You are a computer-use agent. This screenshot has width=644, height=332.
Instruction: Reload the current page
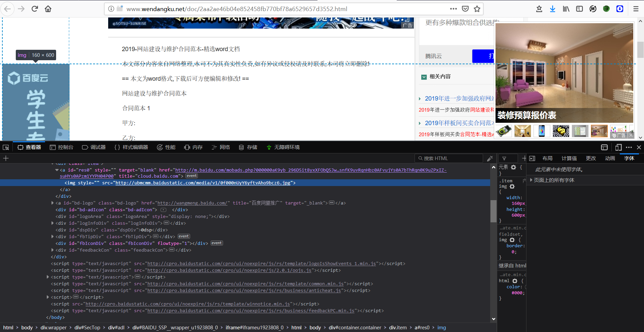pyautogui.click(x=35, y=9)
